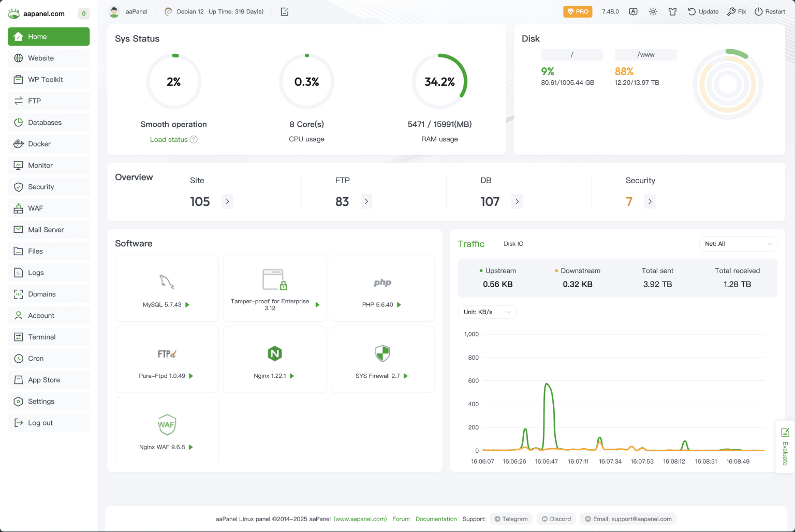Open SYS Firewall 2.7 settings icon
Screen dimensions: 795x532
point(382,353)
